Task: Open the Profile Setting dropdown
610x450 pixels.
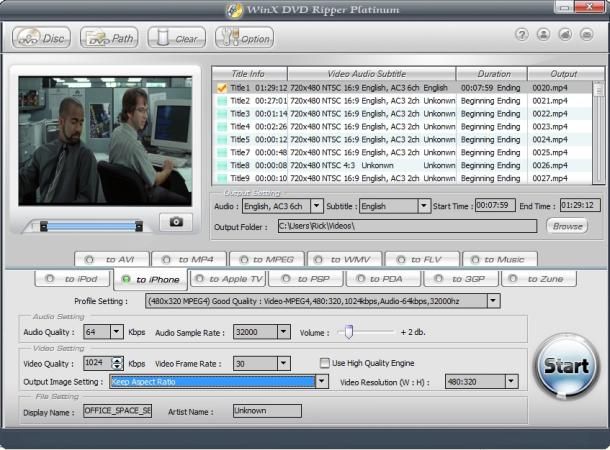Action: click(493, 301)
